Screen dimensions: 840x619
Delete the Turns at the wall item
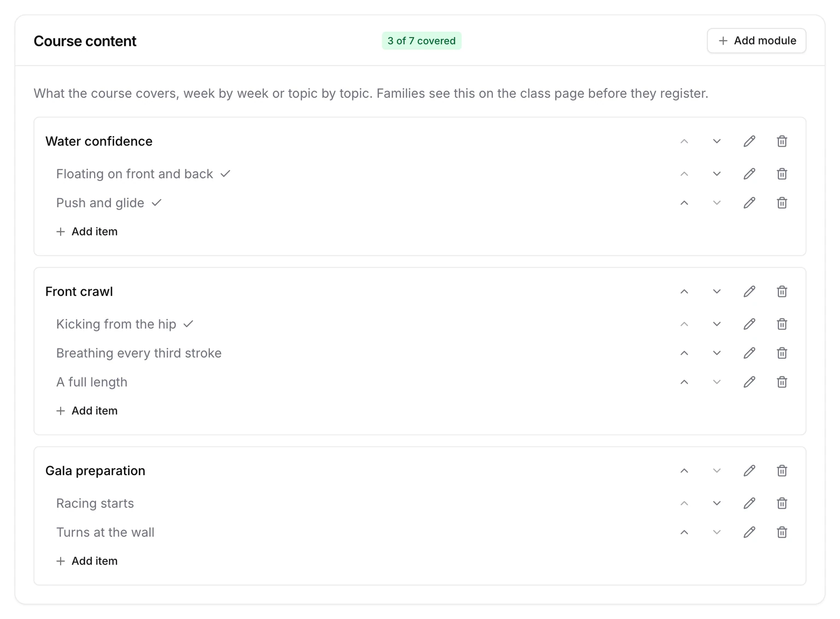(782, 533)
